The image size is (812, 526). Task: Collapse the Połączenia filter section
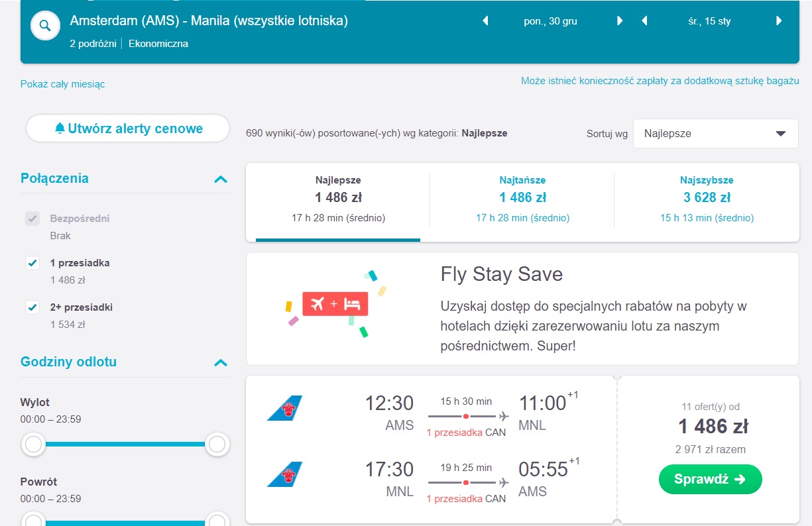tap(221, 179)
